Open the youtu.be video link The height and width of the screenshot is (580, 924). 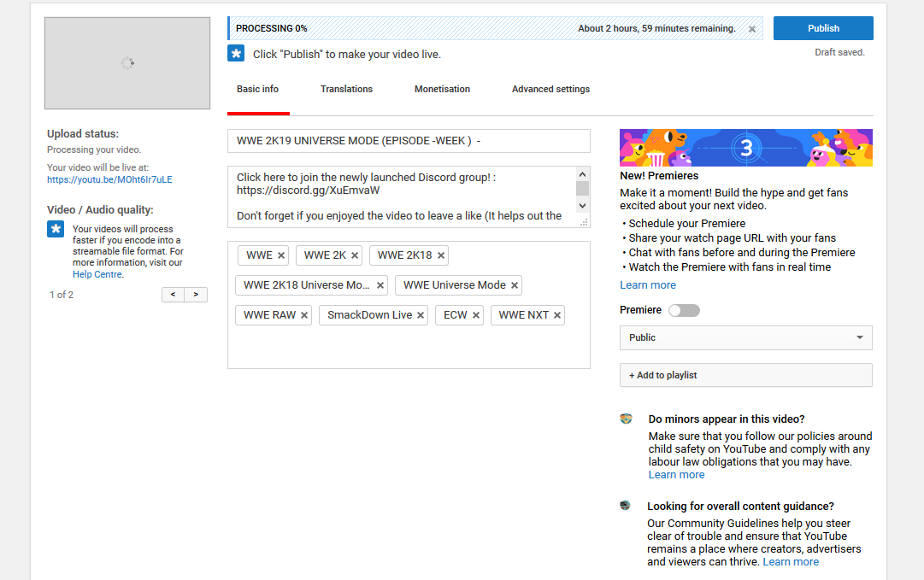(109, 179)
